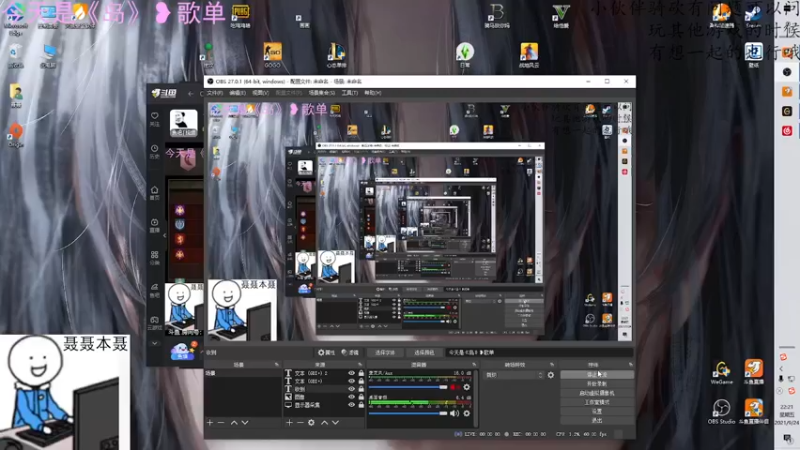
Task: Move scene down in the Scenes panel
Action: click(245, 422)
